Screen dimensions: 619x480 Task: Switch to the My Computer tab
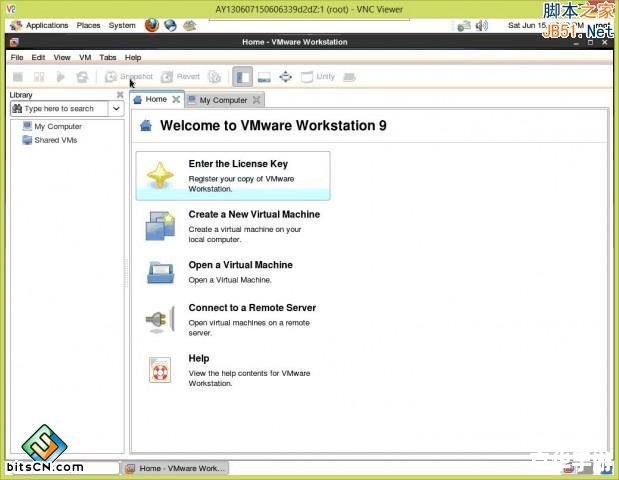[x=222, y=100]
